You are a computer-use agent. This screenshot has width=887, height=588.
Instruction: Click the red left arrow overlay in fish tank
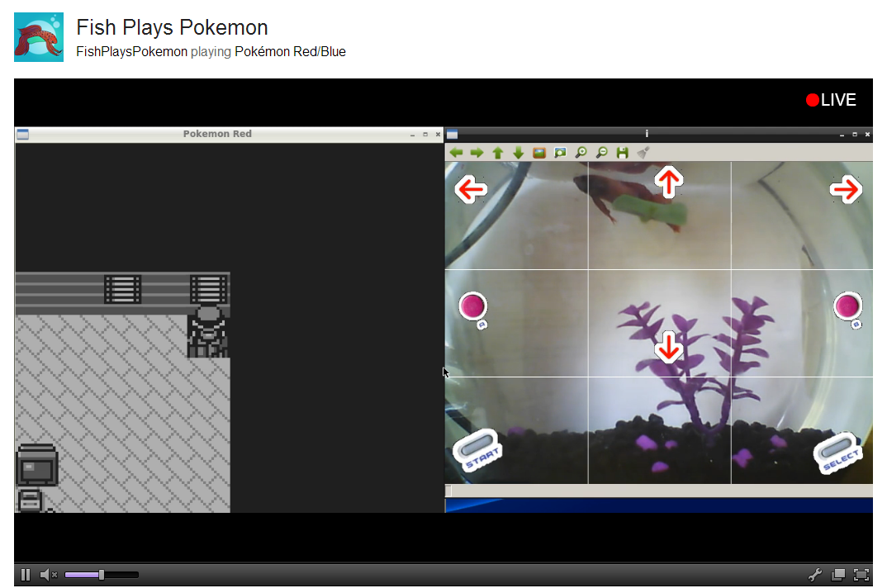tap(471, 189)
